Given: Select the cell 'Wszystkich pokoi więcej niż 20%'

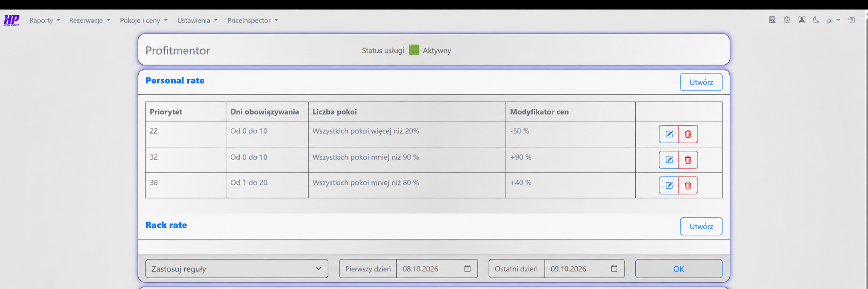Looking at the screenshot, I should (x=407, y=134).
